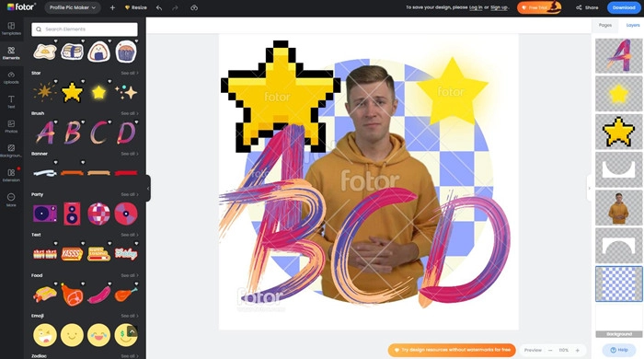Open the Text sidebar panel
The height and width of the screenshot is (359, 644).
point(11,102)
